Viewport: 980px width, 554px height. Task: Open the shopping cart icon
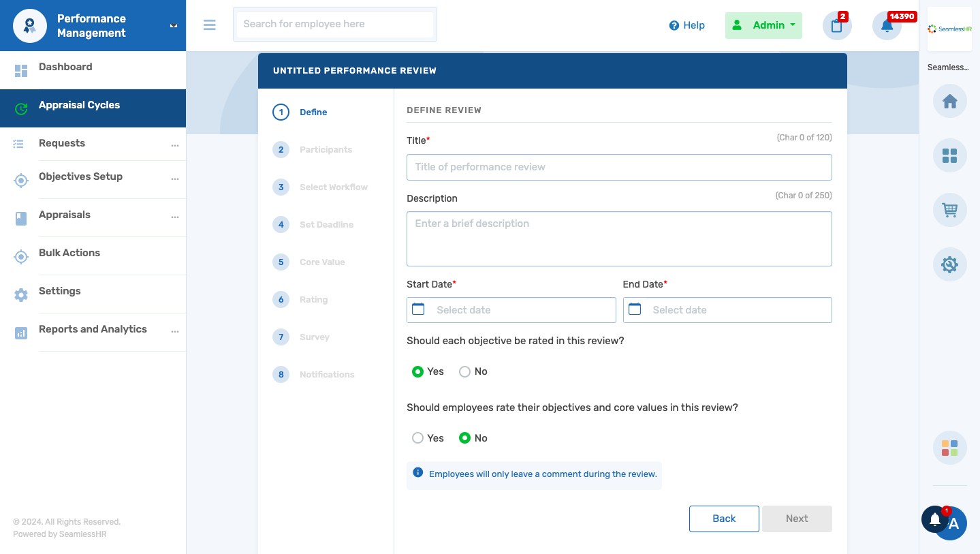(x=950, y=210)
